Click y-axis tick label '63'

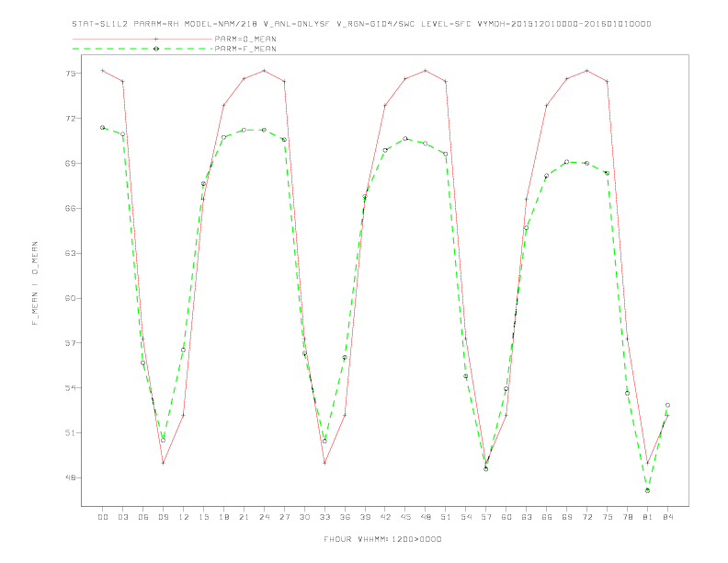pos(70,253)
